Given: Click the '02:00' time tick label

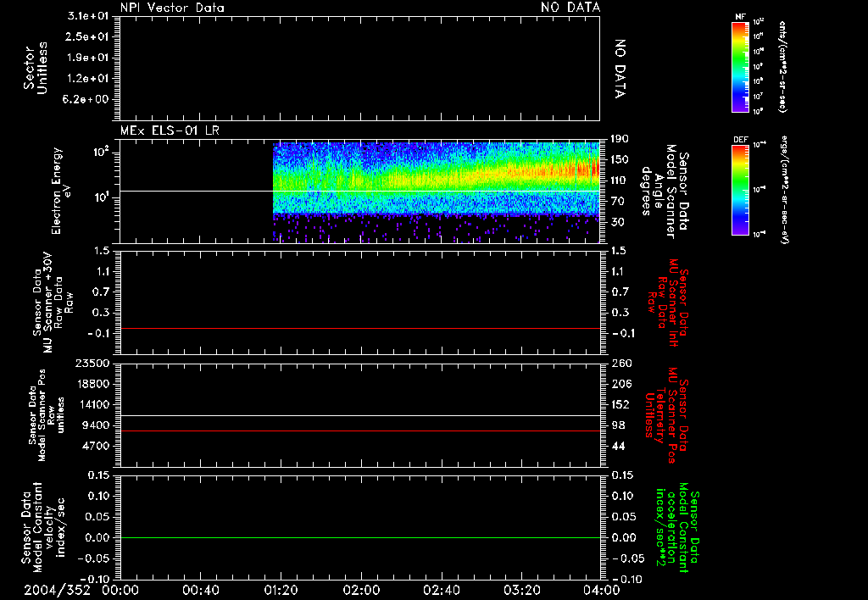Looking at the screenshot, I should click(x=361, y=590).
